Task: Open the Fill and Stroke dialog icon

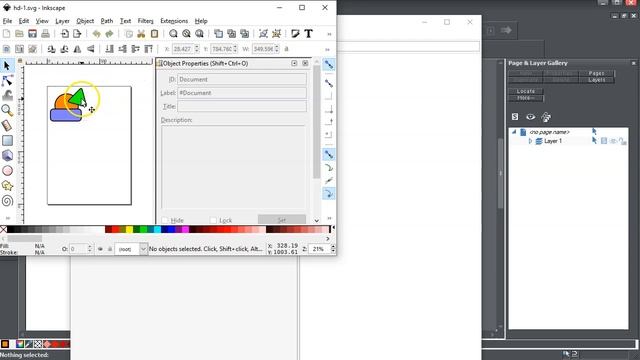Action: pos(296,34)
